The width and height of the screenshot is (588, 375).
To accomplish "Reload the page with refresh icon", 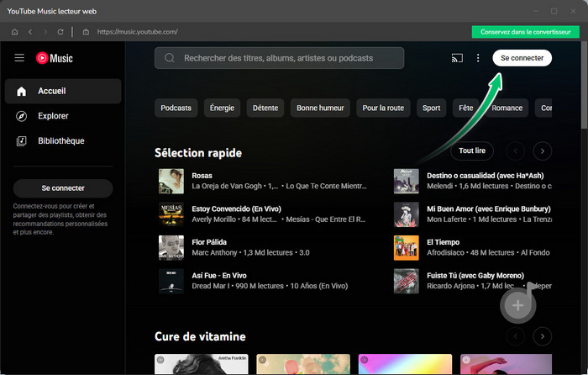I will coord(60,32).
